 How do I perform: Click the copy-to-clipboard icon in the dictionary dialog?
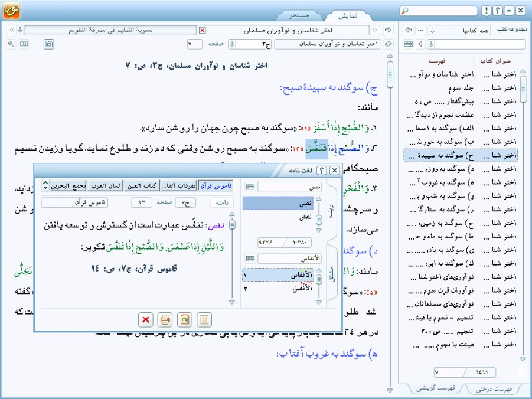(x=185, y=319)
